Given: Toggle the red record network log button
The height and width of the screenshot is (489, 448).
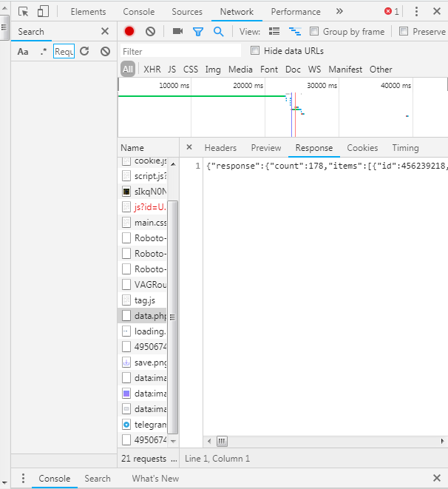Looking at the screenshot, I should pos(129,31).
